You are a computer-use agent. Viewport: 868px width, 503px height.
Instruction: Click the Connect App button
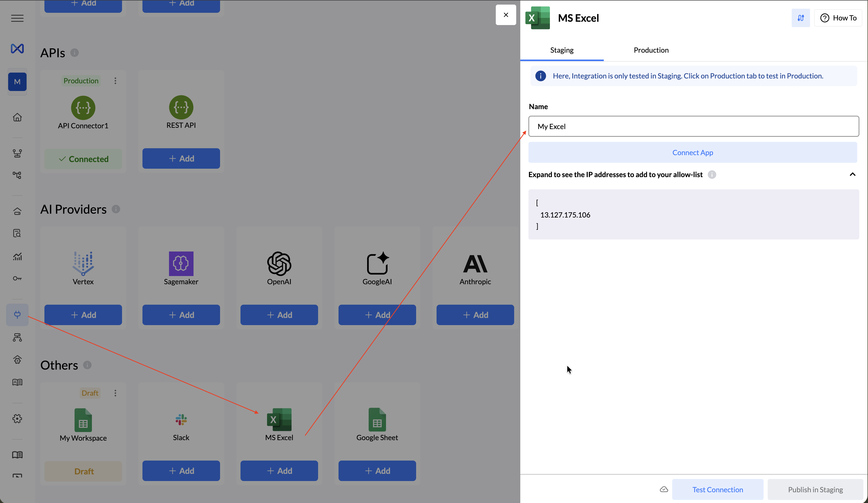[x=692, y=152]
